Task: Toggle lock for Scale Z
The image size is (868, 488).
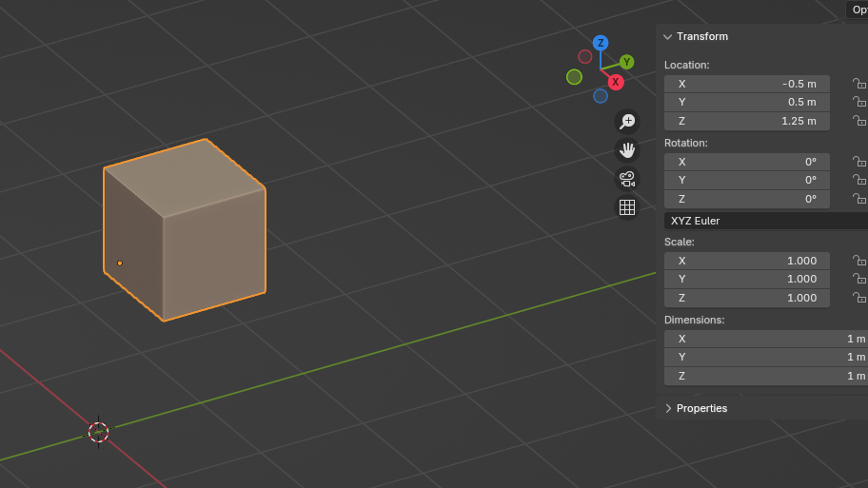Action: [x=858, y=298]
